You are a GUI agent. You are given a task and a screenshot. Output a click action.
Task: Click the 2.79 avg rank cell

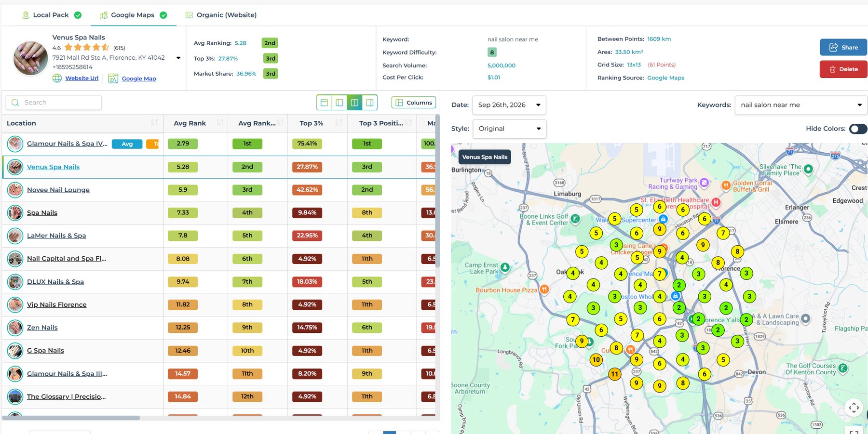[183, 144]
